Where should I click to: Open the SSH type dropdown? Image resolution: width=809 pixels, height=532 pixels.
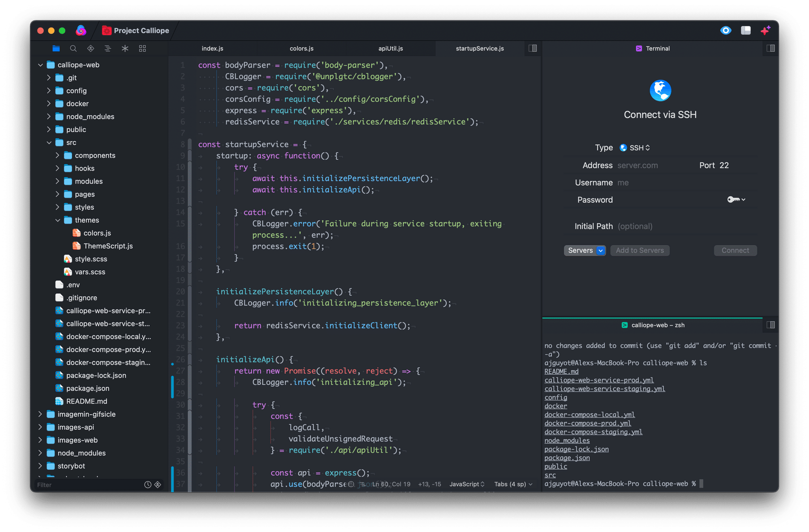(634, 148)
